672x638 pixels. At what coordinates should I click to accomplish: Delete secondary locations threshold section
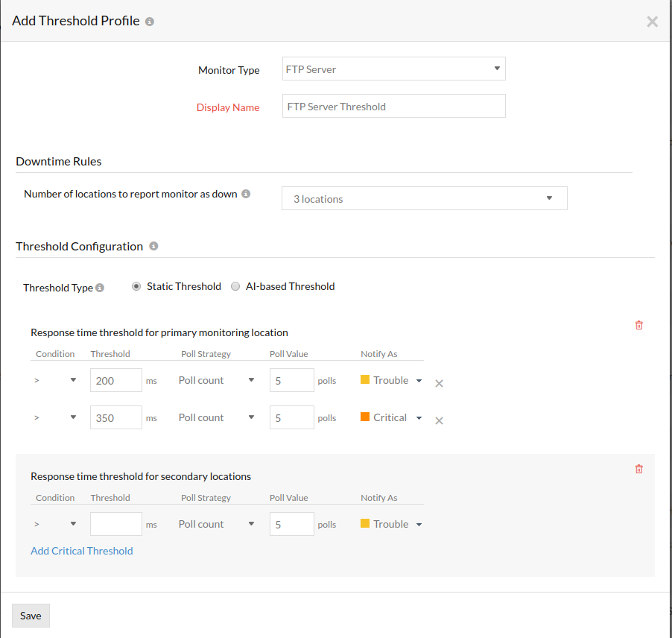(x=638, y=469)
